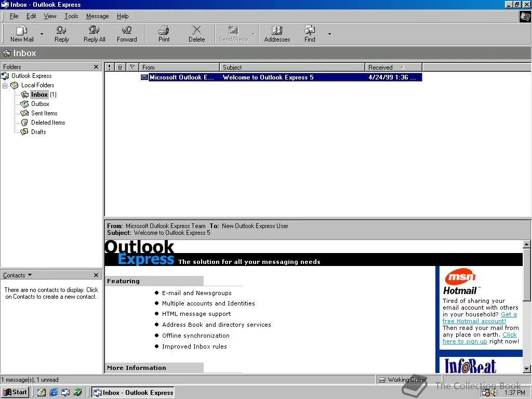Image resolution: width=532 pixels, height=399 pixels.
Task: Select the Sent Items folder
Action: point(44,113)
